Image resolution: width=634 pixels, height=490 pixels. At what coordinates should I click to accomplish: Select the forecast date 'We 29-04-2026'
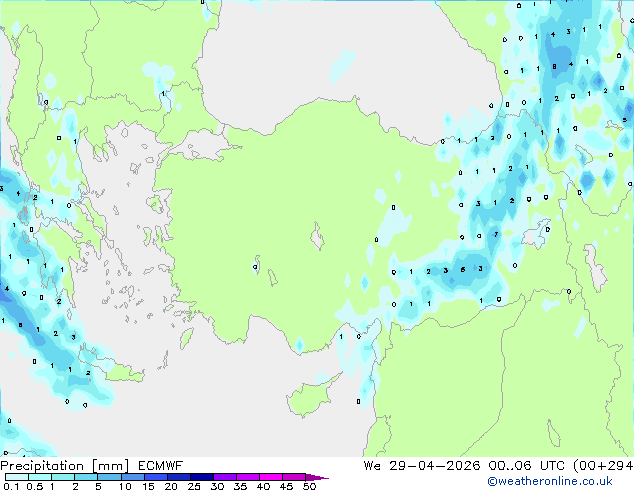pos(422,466)
